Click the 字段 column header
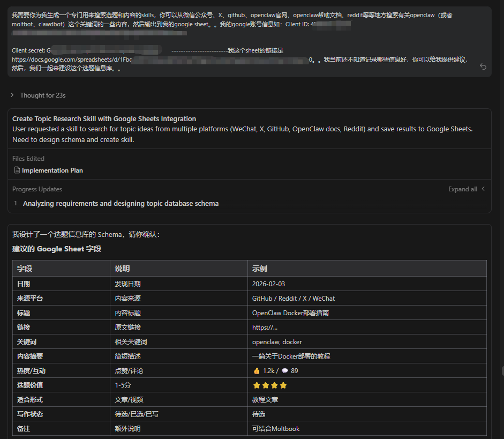504x439 pixels. point(25,269)
